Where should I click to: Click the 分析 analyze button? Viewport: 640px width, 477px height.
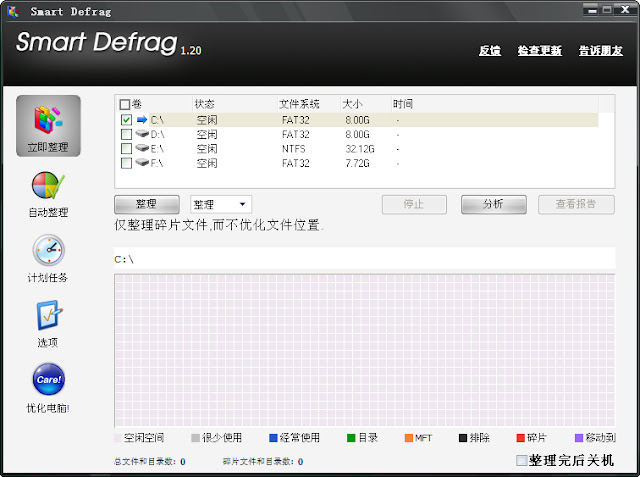coord(493,204)
